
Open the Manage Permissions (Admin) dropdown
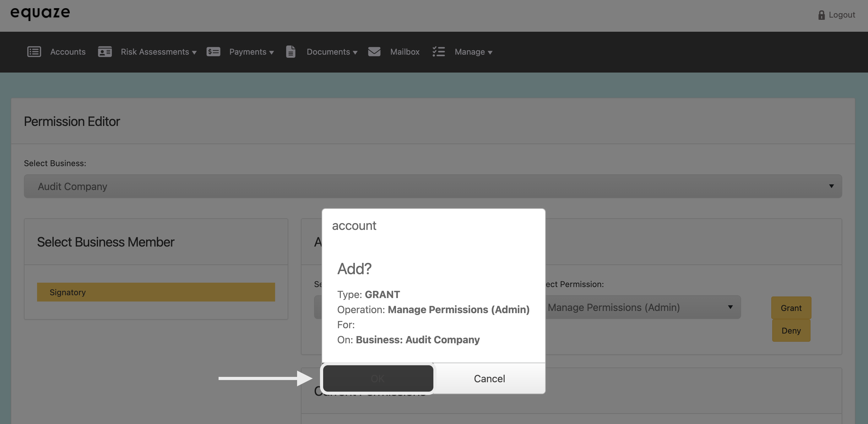point(640,307)
